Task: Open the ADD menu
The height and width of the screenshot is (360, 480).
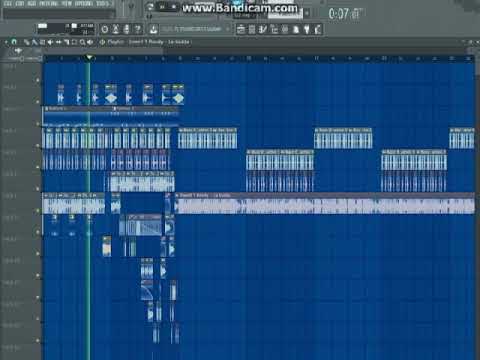Action: tap(32, 4)
